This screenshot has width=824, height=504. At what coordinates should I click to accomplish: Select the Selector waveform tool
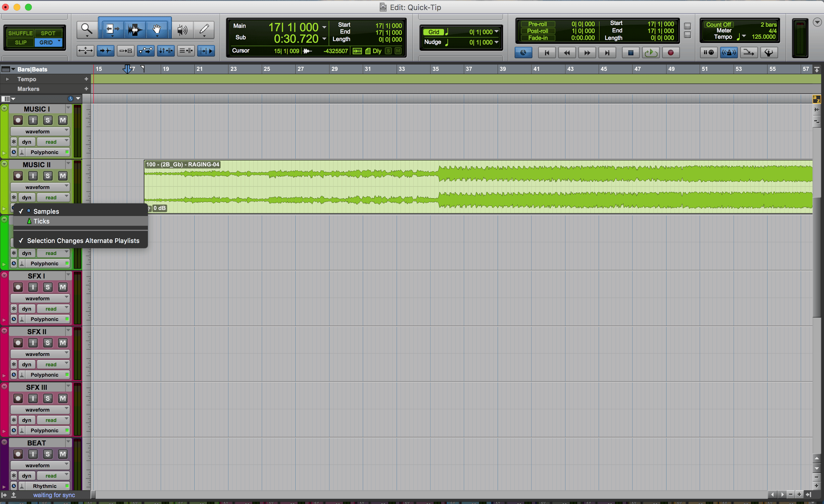point(135,29)
